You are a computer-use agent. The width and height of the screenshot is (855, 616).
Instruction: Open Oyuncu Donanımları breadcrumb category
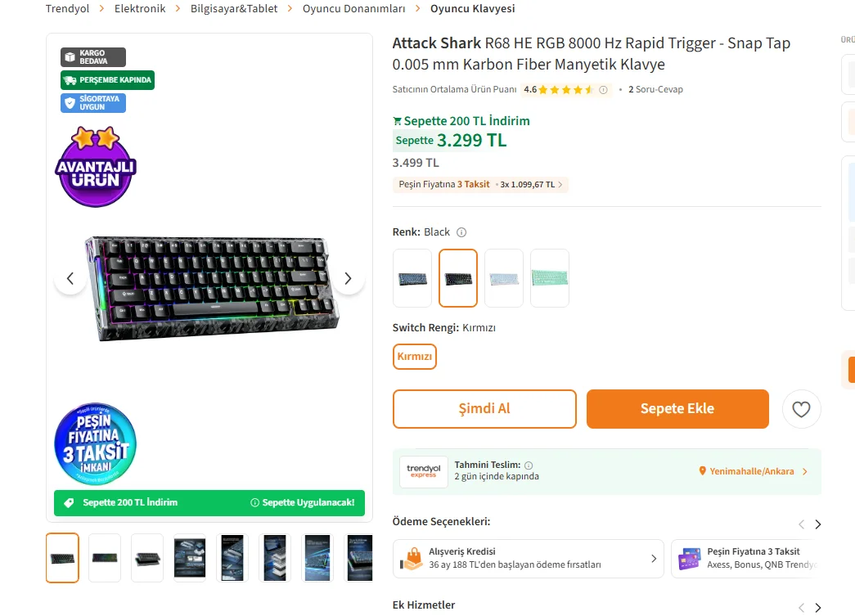[x=354, y=9]
